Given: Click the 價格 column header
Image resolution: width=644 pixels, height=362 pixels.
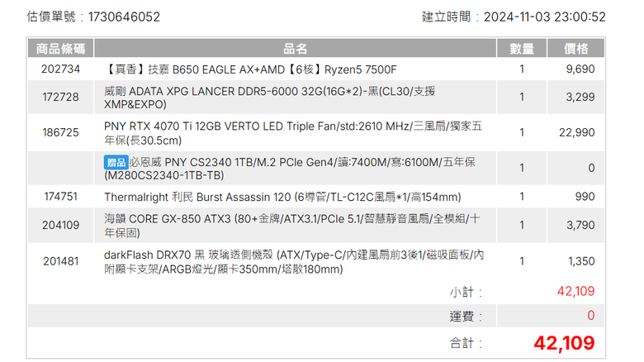Looking at the screenshot, I should pyautogui.click(x=575, y=49).
